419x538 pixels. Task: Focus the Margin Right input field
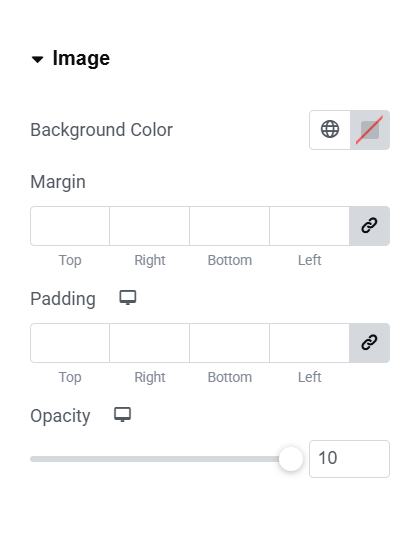pos(150,226)
